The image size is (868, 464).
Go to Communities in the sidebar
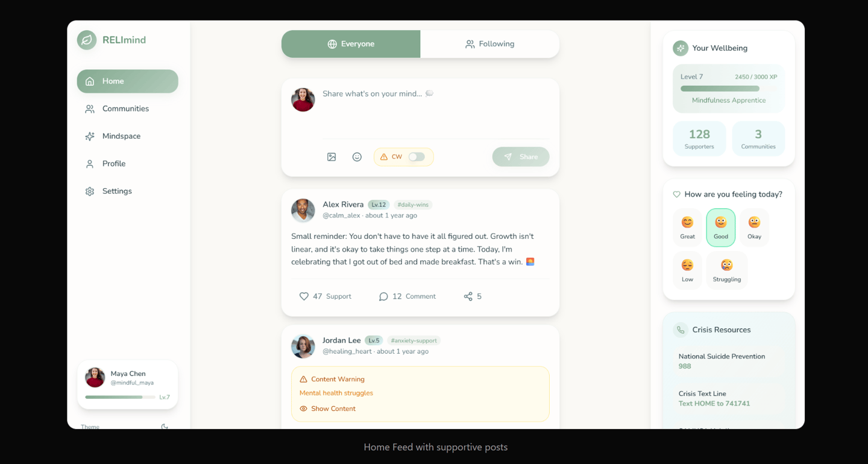[x=127, y=109]
